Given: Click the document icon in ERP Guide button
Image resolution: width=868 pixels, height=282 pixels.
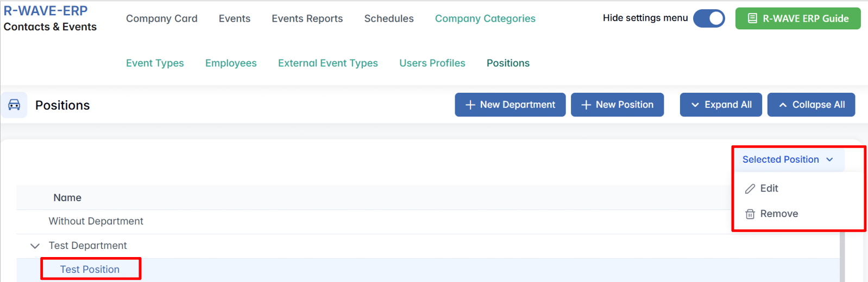Looking at the screenshot, I should pos(752,18).
